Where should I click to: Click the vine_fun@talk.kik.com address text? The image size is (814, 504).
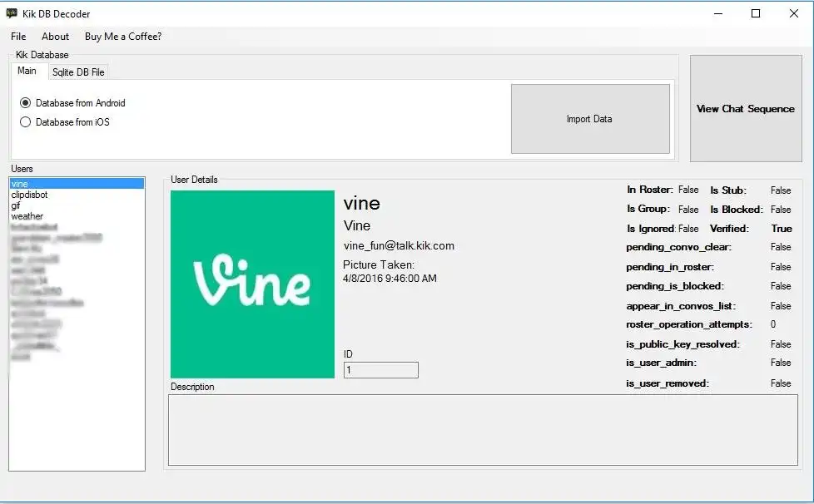click(399, 246)
